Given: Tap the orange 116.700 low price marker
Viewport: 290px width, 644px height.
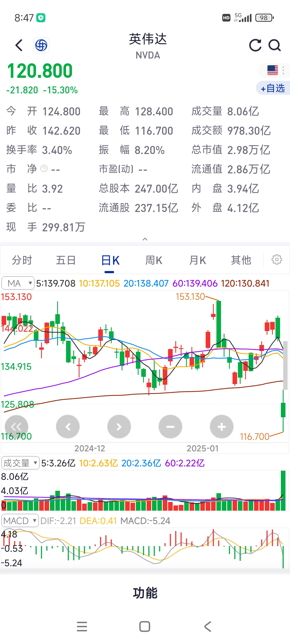Looking at the screenshot, I should click(x=255, y=437).
